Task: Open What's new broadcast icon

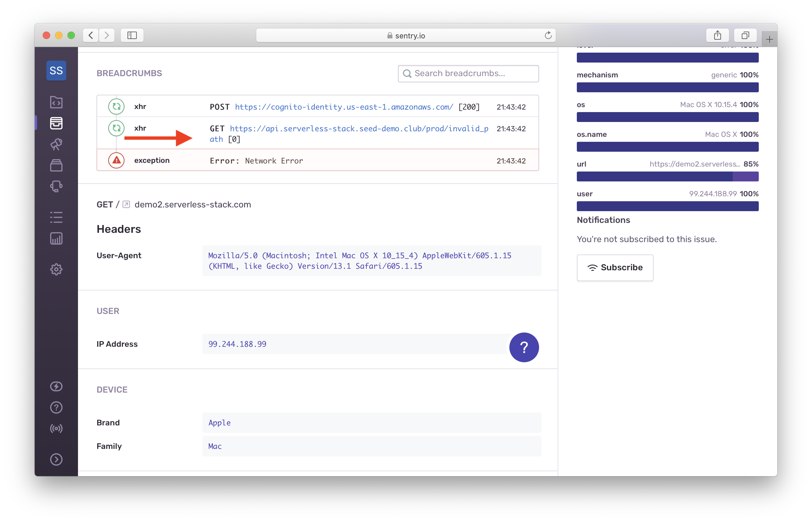Action: coord(56,428)
